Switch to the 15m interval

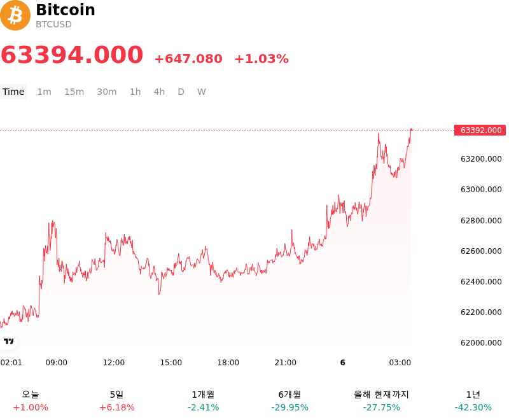click(74, 92)
